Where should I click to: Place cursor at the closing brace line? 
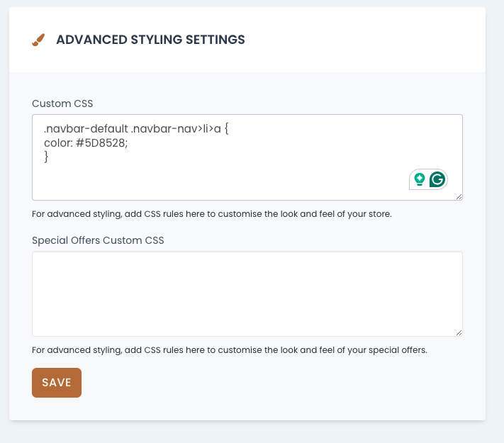(47, 156)
